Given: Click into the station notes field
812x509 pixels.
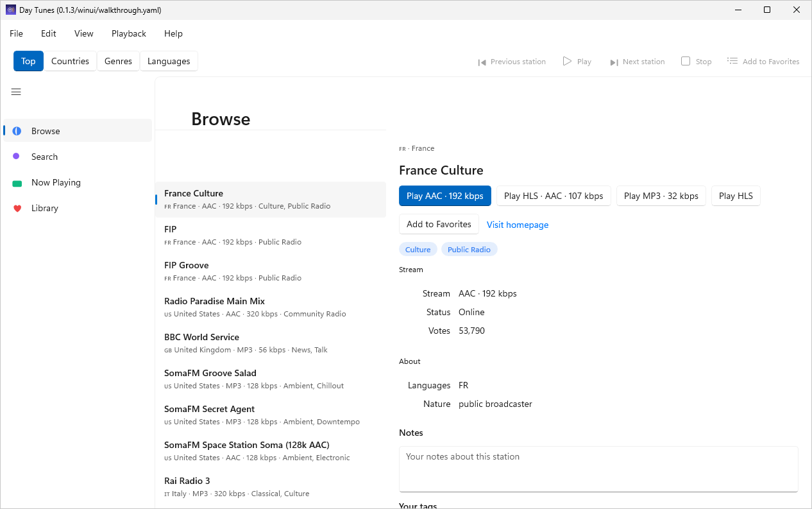Looking at the screenshot, I should 598,469.
